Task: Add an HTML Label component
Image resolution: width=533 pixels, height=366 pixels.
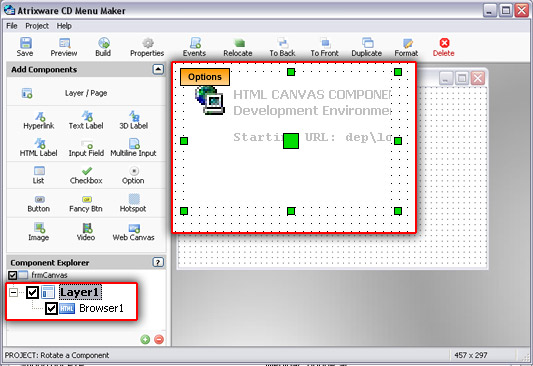Action: [38, 148]
